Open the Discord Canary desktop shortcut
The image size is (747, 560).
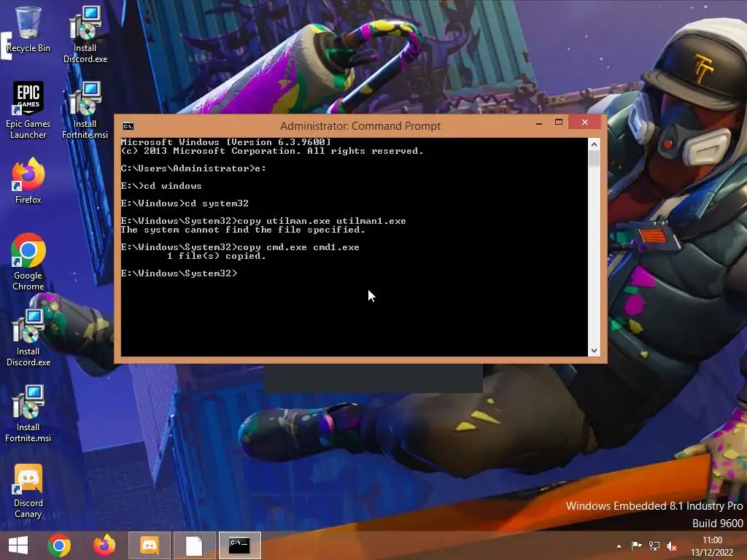pyautogui.click(x=28, y=491)
